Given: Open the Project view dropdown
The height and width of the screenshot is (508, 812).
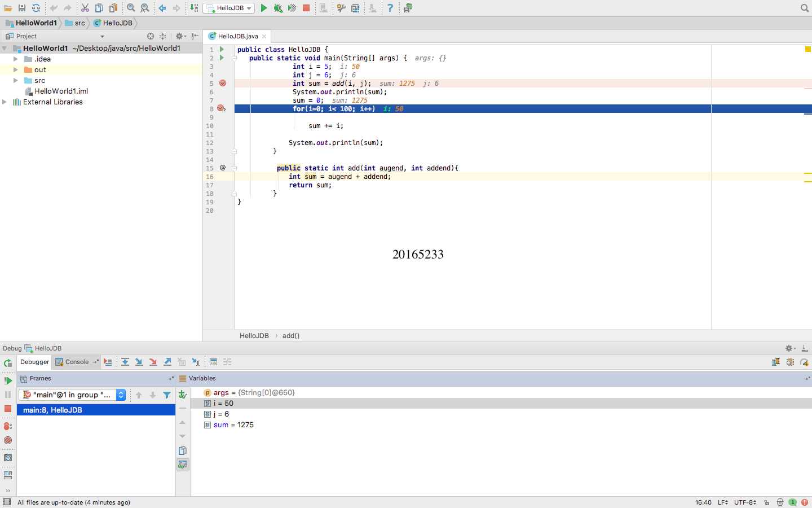Looking at the screenshot, I should (102, 36).
